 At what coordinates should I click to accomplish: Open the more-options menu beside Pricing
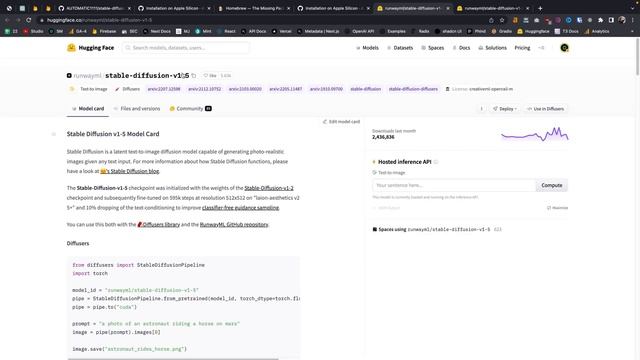click(541, 48)
